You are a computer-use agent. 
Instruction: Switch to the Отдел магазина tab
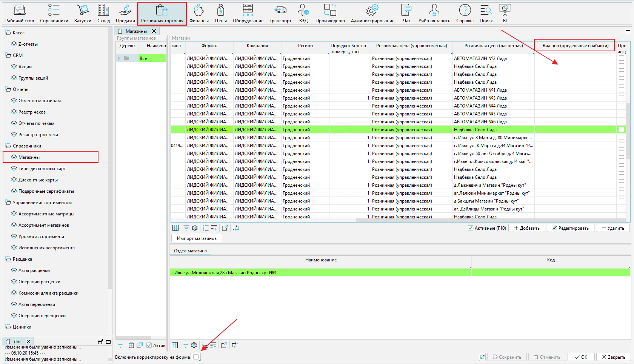(x=190, y=251)
